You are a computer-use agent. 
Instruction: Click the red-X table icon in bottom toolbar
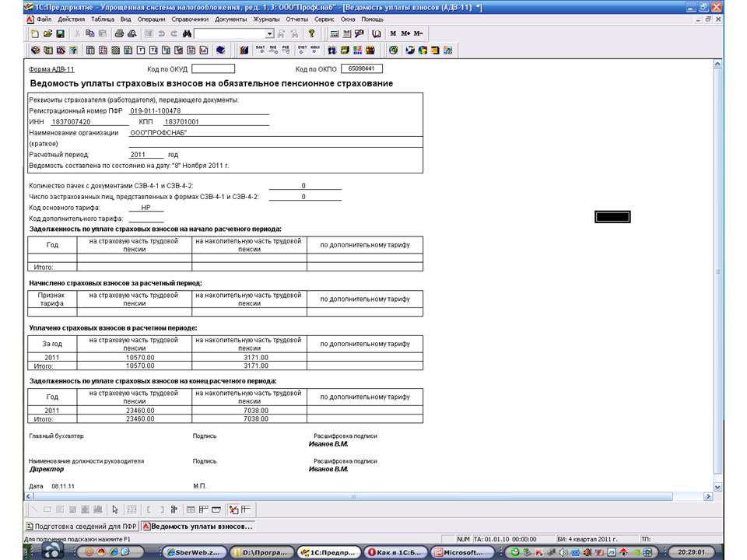coord(233,509)
